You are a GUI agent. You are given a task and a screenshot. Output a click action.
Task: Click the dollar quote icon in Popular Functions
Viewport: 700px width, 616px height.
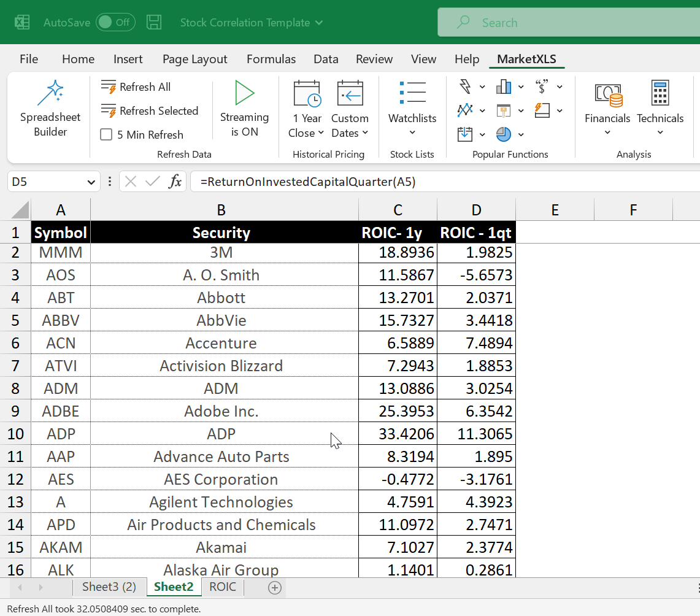(542, 87)
